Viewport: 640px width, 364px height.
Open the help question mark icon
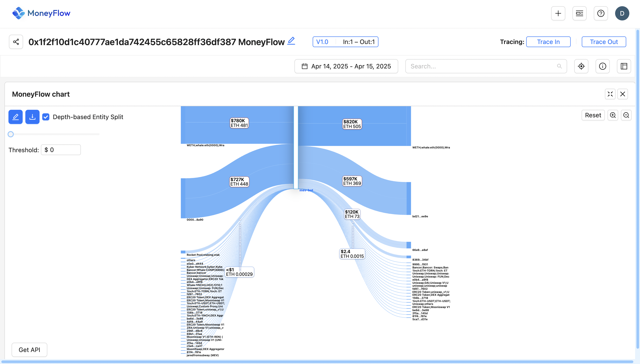[601, 13]
